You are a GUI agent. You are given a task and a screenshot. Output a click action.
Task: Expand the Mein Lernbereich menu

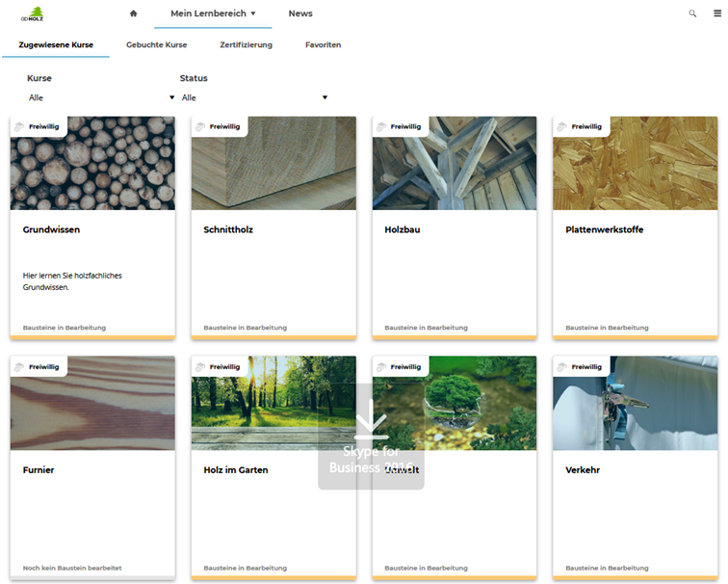point(213,13)
